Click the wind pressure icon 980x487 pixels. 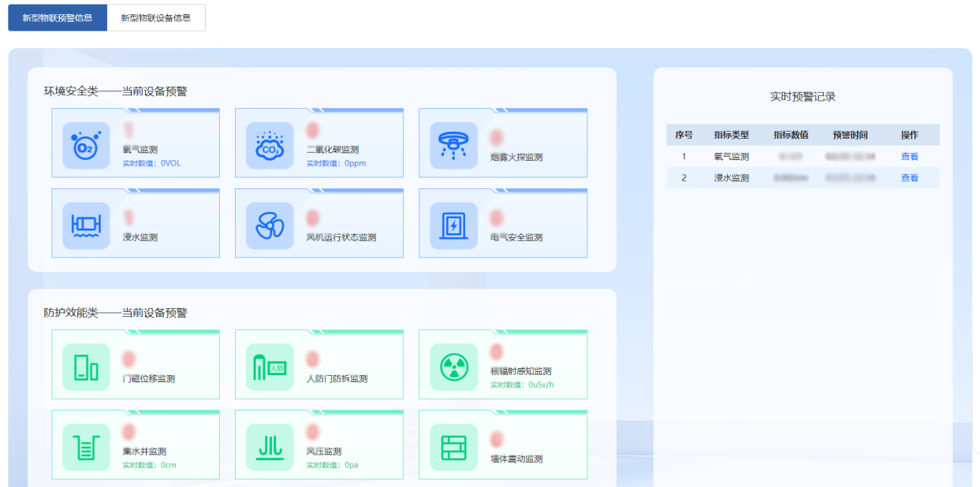click(270, 447)
